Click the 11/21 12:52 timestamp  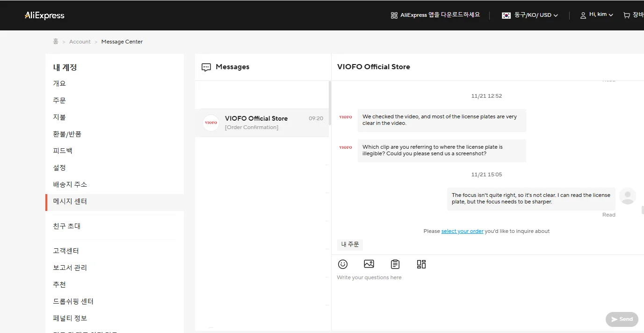point(486,96)
